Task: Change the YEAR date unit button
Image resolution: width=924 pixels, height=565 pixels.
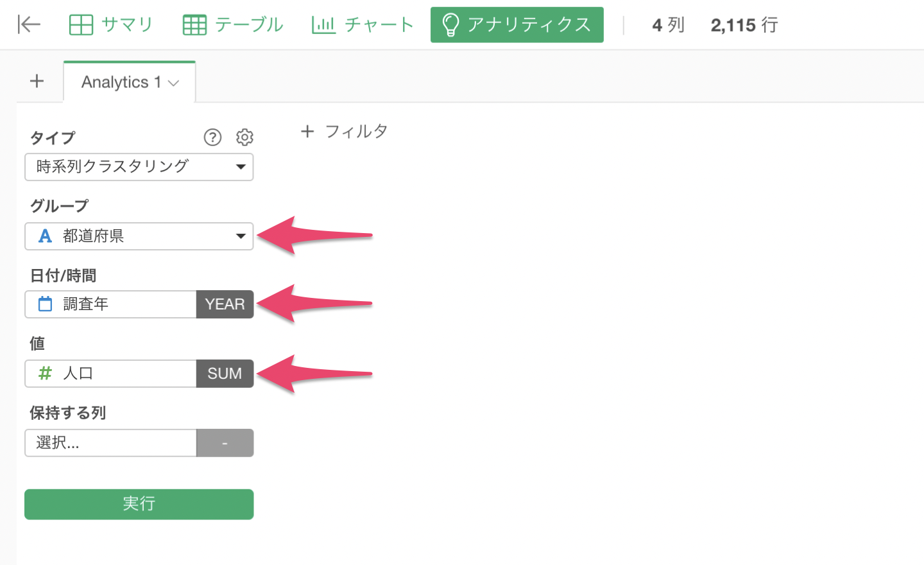Action: point(225,304)
